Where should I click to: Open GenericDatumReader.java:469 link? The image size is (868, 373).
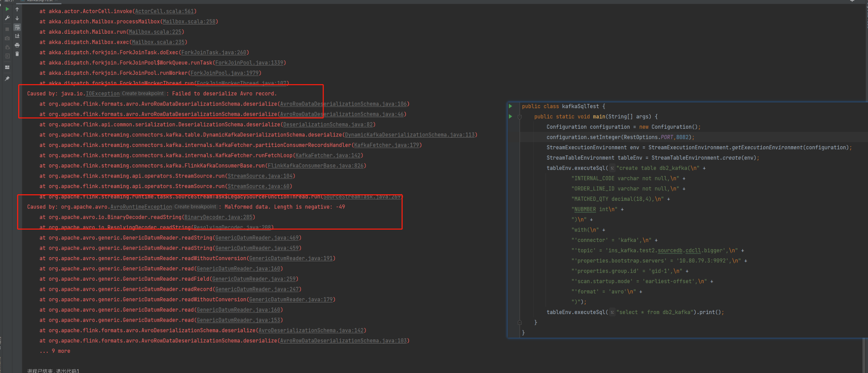click(257, 238)
